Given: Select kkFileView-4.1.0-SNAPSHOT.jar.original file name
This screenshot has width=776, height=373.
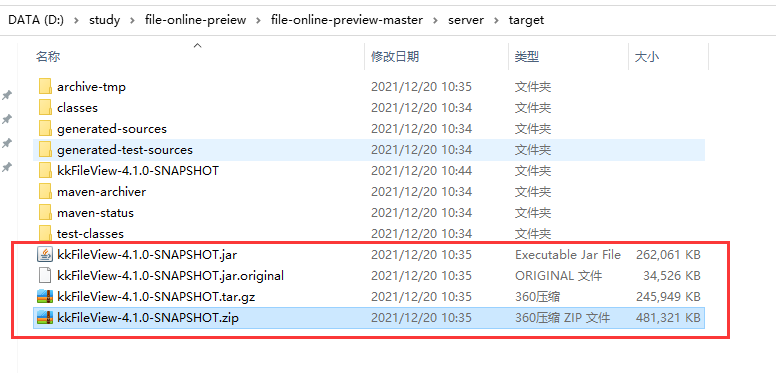Looking at the screenshot, I should coord(171,276).
